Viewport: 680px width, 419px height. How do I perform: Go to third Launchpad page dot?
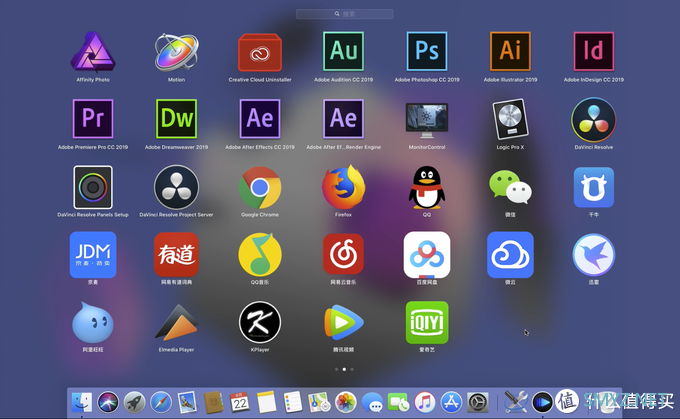(352, 370)
